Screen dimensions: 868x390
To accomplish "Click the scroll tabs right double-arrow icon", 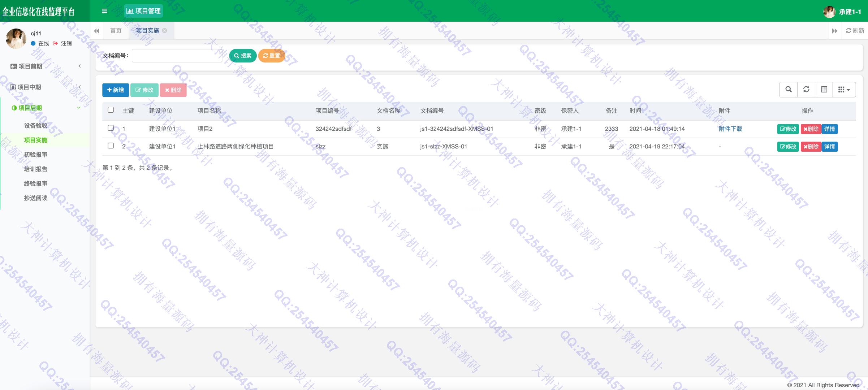I will [834, 31].
